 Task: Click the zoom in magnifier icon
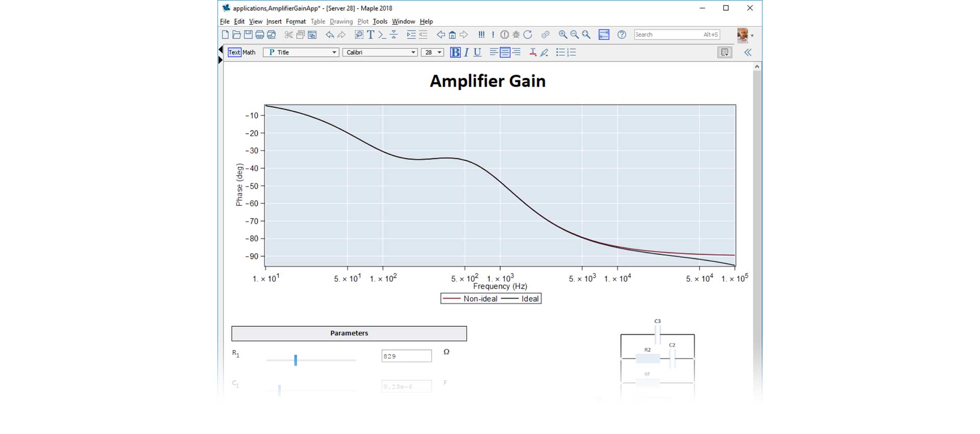click(x=562, y=35)
